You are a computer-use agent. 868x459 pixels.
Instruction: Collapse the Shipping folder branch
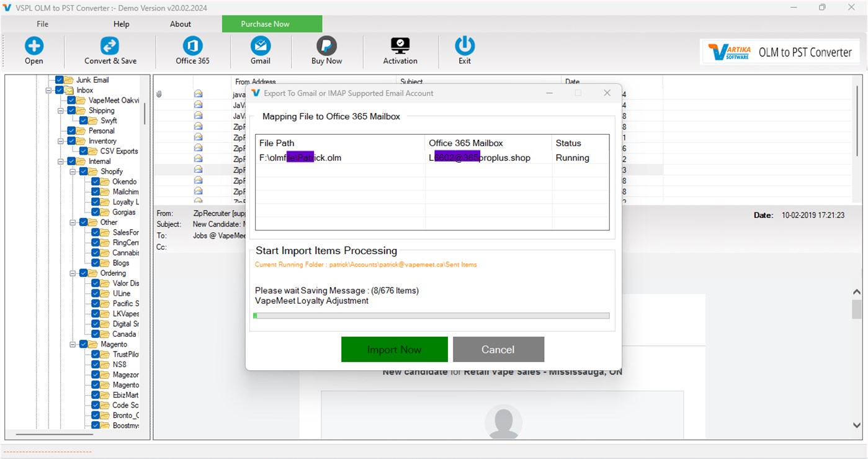click(x=60, y=111)
